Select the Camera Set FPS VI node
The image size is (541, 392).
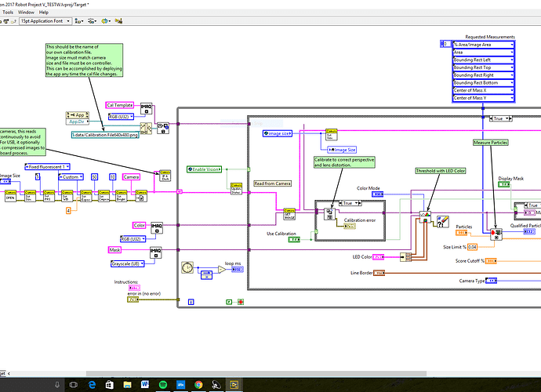pyautogui.click(x=49, y=196)
